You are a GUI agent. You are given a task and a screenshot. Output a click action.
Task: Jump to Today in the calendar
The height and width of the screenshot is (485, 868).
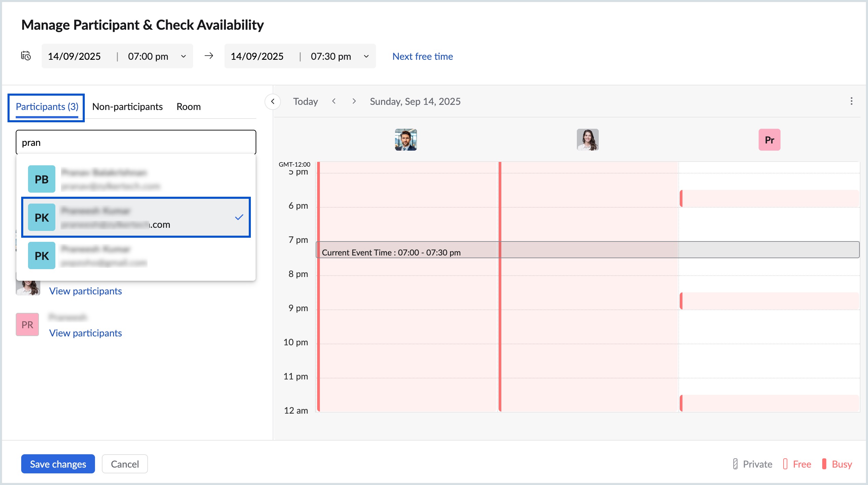point(306,101)
